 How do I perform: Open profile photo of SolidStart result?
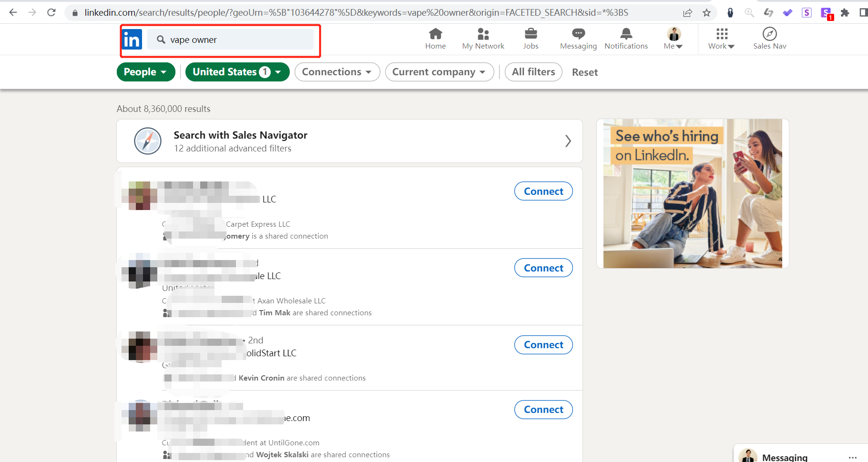140,347
